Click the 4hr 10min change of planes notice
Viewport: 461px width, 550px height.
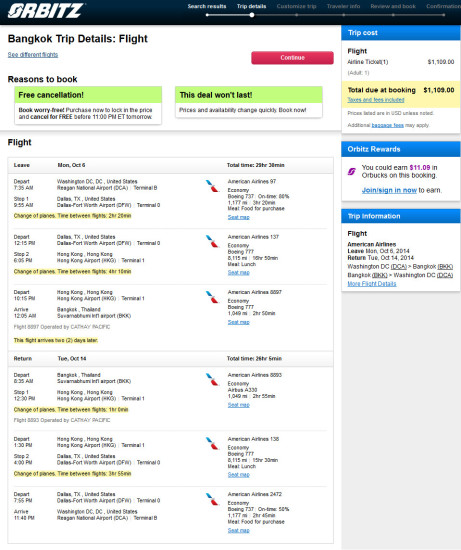click(72, 271)
